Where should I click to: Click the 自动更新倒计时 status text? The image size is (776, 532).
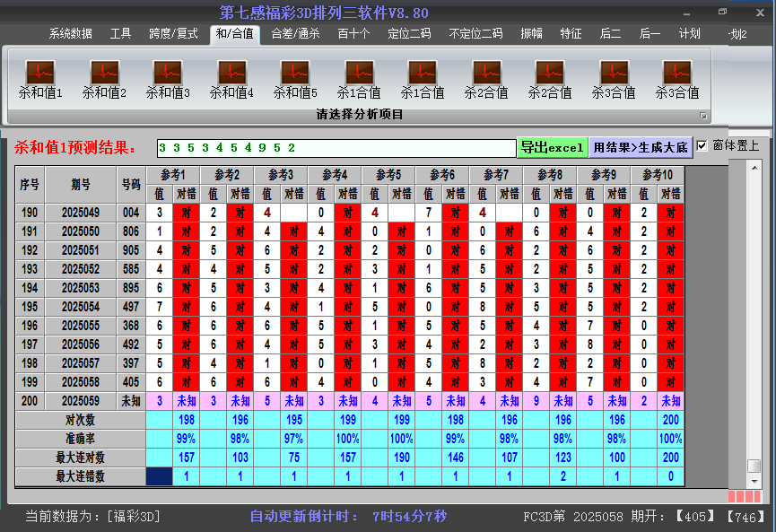pos(348,517)
